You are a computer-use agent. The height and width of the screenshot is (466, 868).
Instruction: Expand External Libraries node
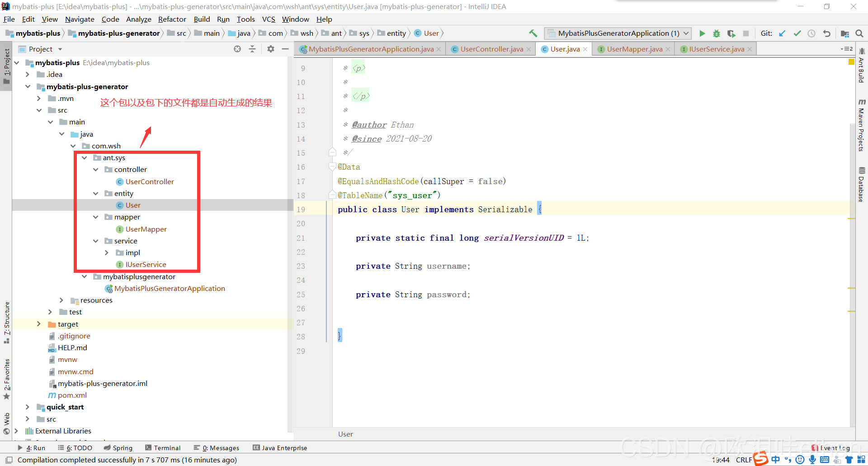16,431
